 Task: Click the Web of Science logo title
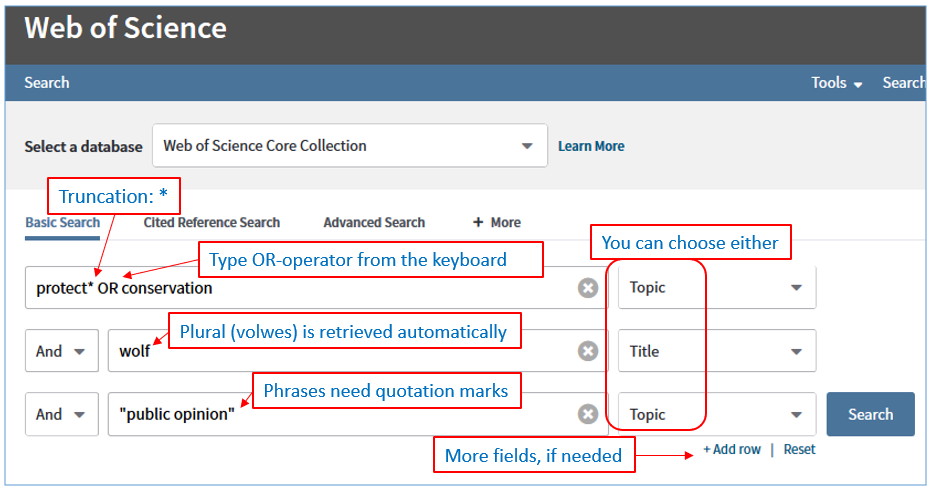click(x=125, y=28)
